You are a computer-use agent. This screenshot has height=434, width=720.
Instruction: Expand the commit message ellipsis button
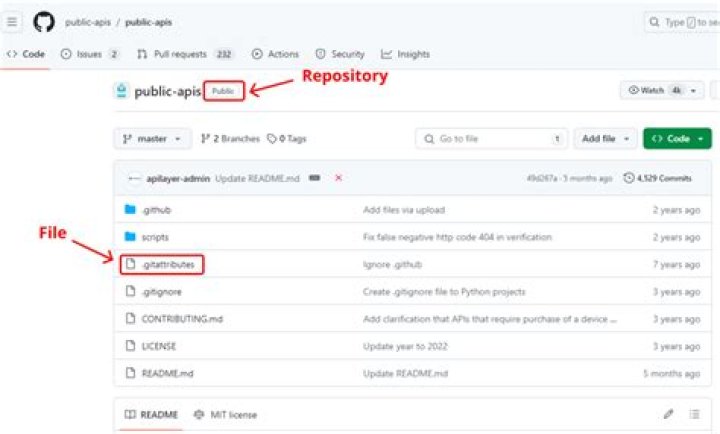315,178
